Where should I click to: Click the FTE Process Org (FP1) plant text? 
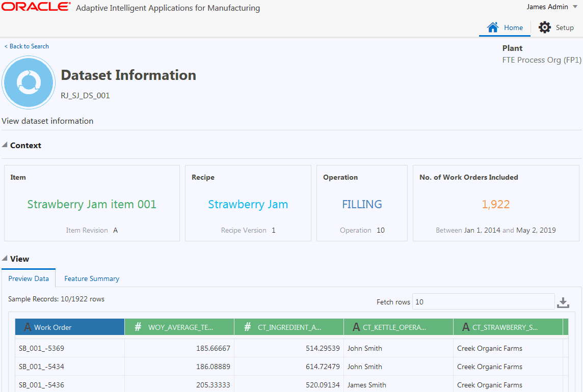pos(542,60)
